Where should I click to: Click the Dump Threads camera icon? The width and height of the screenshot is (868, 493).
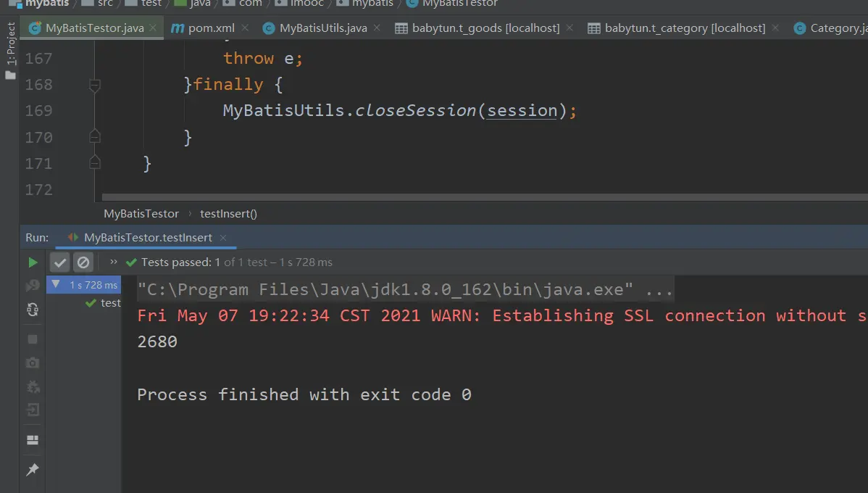coord(33,362)
